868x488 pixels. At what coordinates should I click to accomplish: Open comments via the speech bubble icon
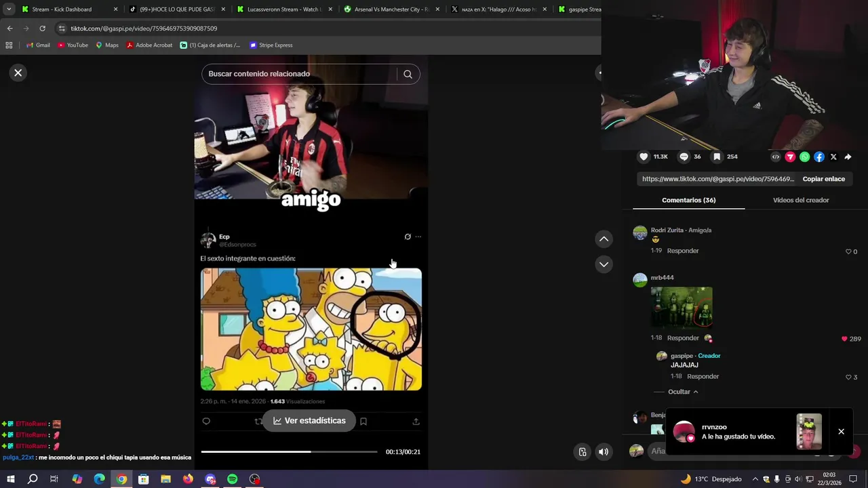pyautogui.click(x=684, y=157)
